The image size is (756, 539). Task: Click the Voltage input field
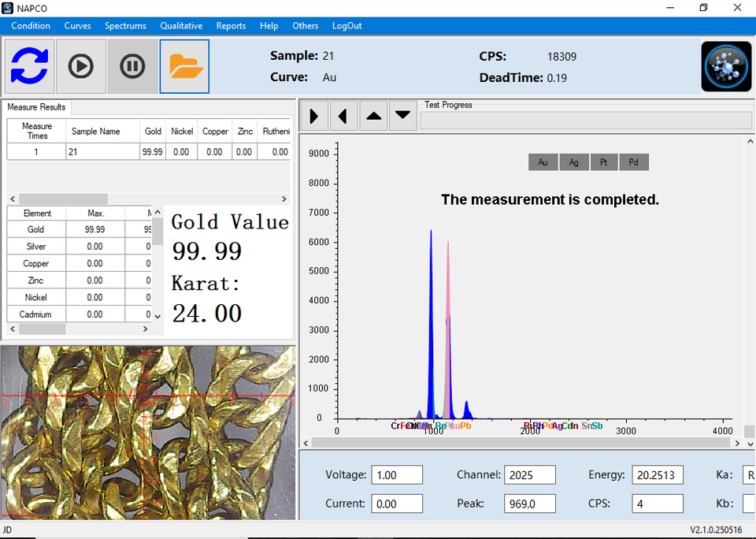397,474
